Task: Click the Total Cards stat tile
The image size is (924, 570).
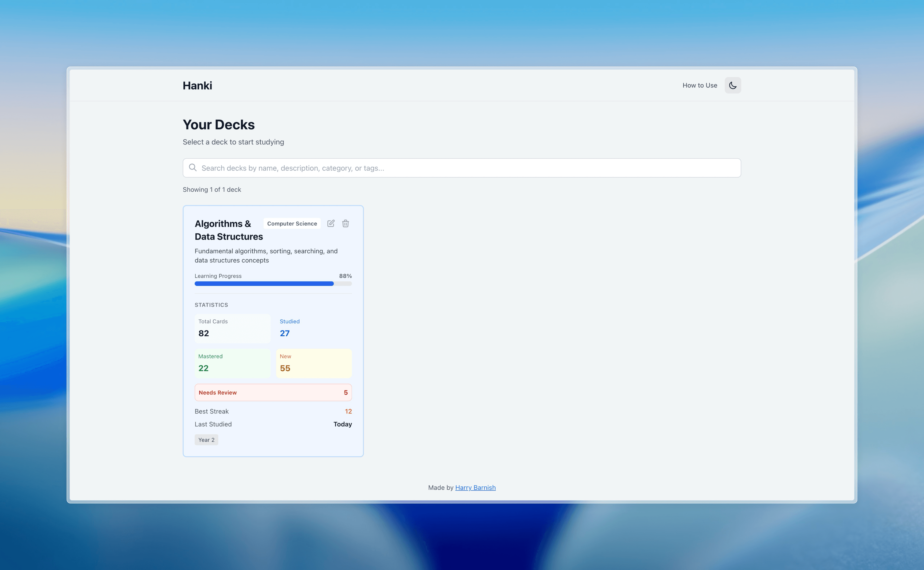Action: (232, 328)
